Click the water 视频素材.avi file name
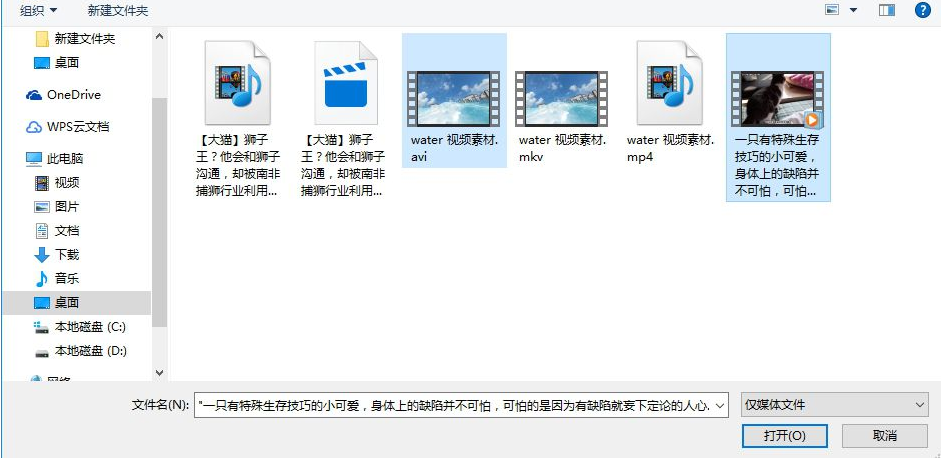Screen dimensions: 941x460 [454, 149]
